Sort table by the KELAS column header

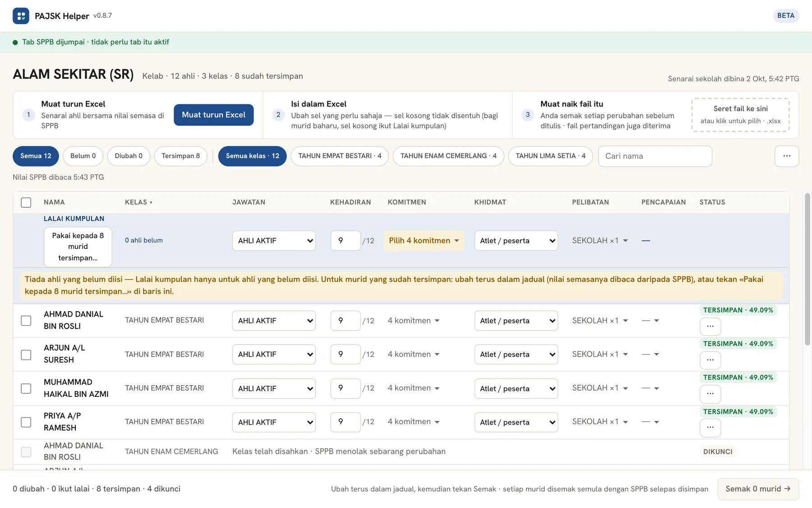click(138, 202)
